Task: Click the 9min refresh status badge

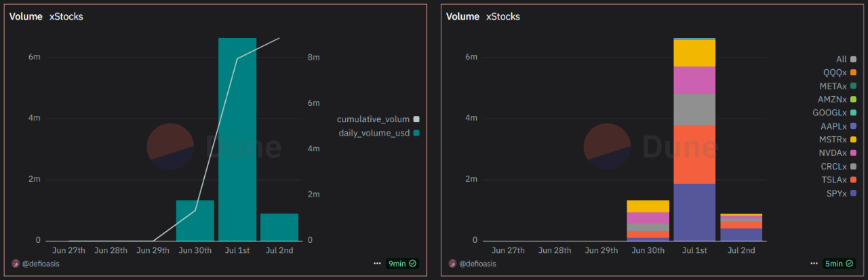Action: 401,263
